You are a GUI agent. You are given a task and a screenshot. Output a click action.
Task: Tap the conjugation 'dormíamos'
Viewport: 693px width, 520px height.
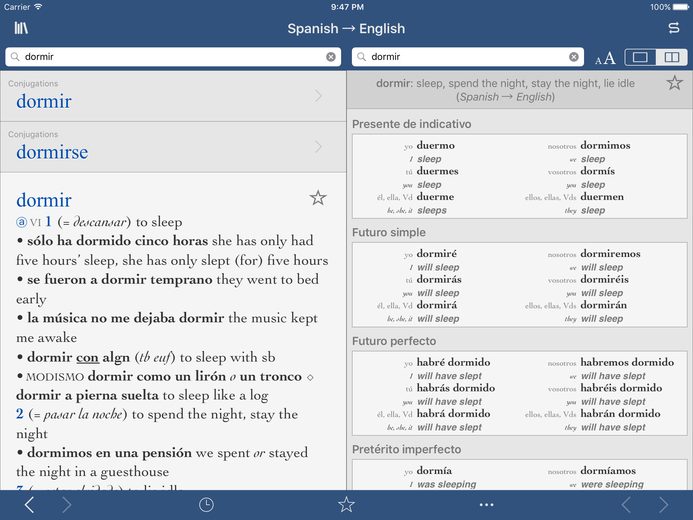[x=608, y=471]
